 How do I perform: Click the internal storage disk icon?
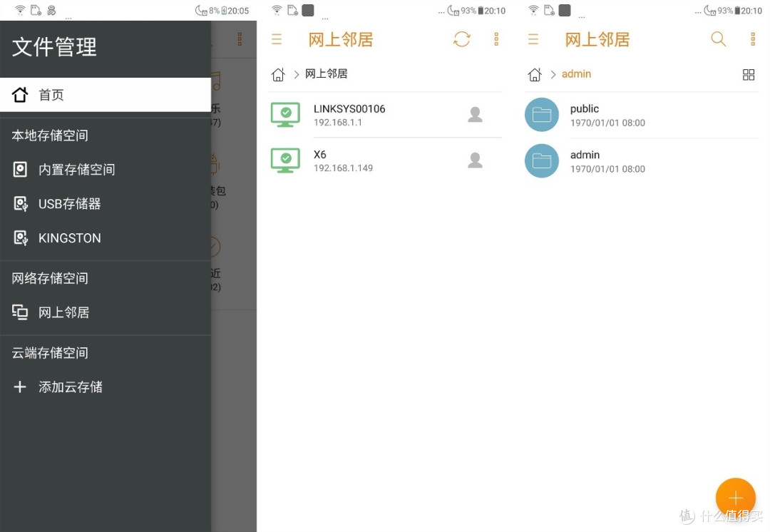point(20,170)
